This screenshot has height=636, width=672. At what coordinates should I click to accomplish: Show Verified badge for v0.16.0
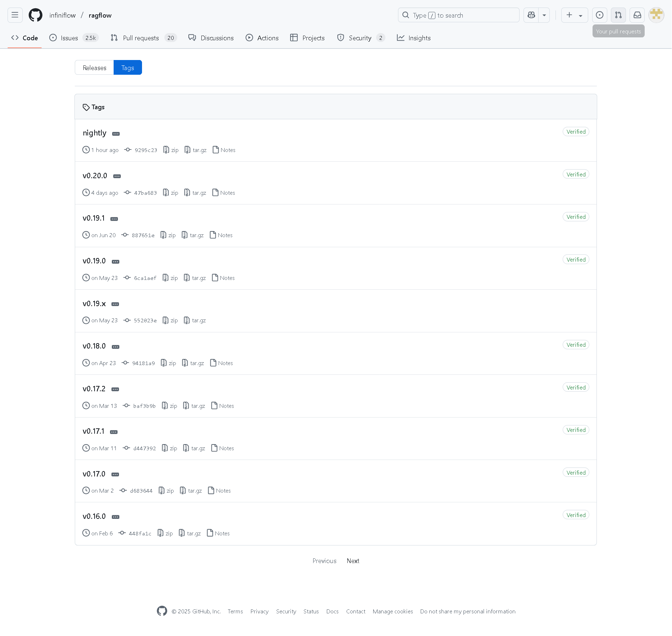tap(576, 515)
